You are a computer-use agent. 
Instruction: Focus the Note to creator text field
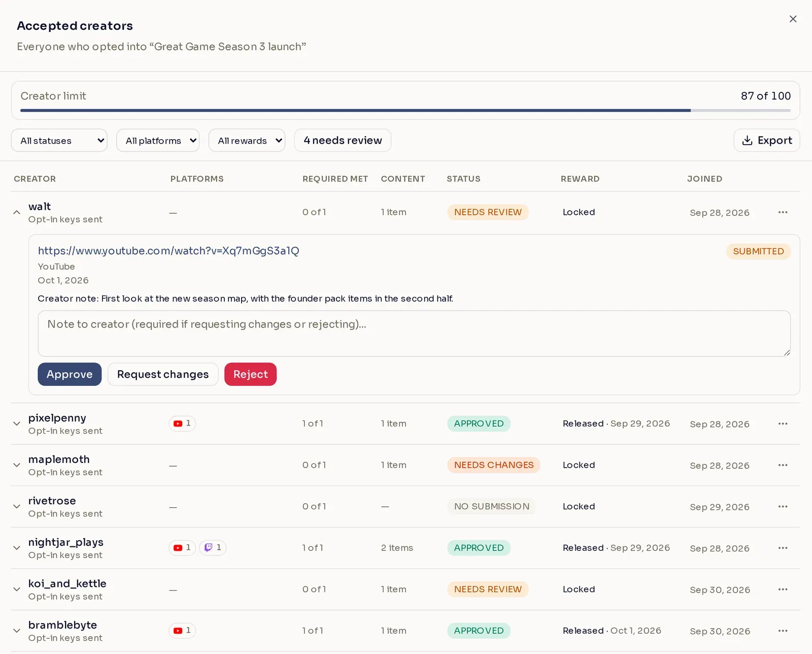(x=414, y=334)
